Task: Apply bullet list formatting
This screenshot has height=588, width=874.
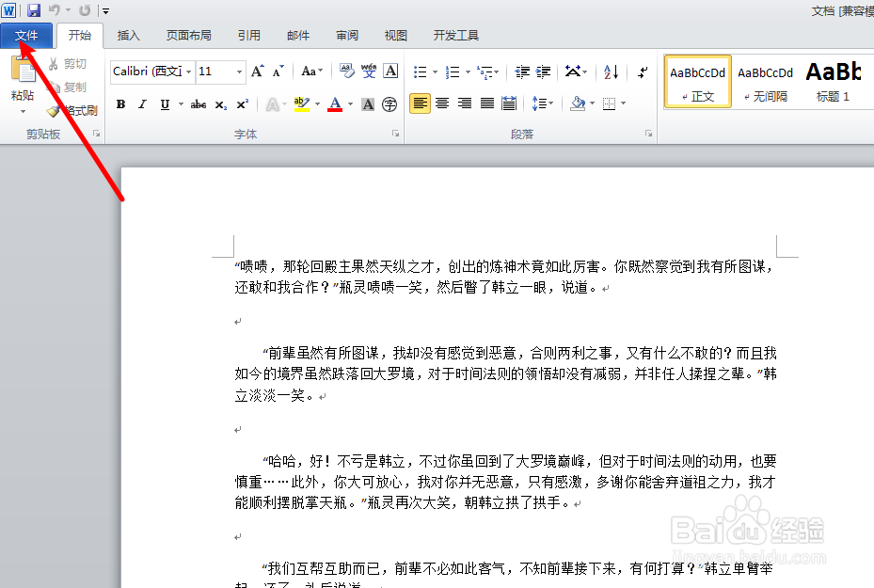Action: pyautogui.click(x=421, y=71)
